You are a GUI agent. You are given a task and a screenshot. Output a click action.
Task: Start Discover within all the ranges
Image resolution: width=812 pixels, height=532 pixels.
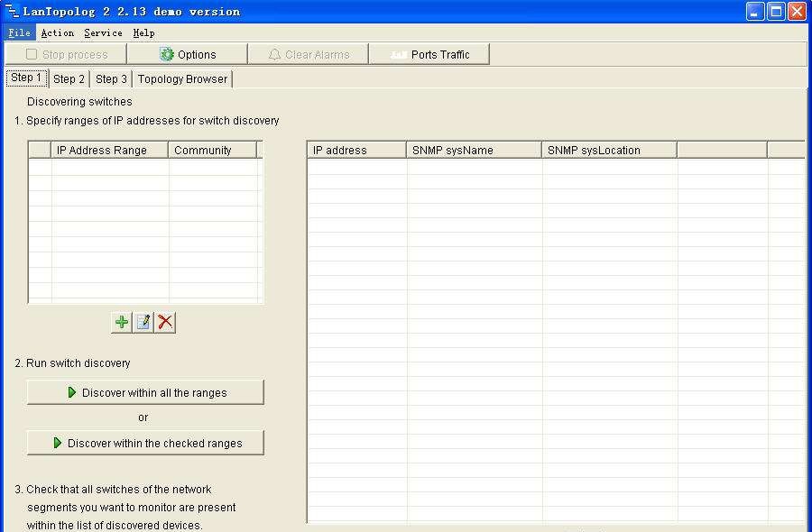pyautogui.click(x=144, y=392)
